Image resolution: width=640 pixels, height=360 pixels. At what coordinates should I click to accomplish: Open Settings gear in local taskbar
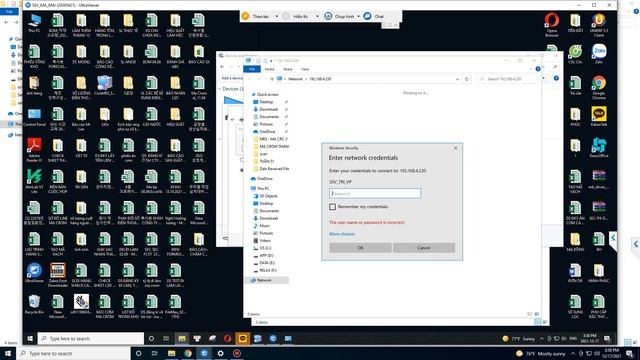(220, 353)
